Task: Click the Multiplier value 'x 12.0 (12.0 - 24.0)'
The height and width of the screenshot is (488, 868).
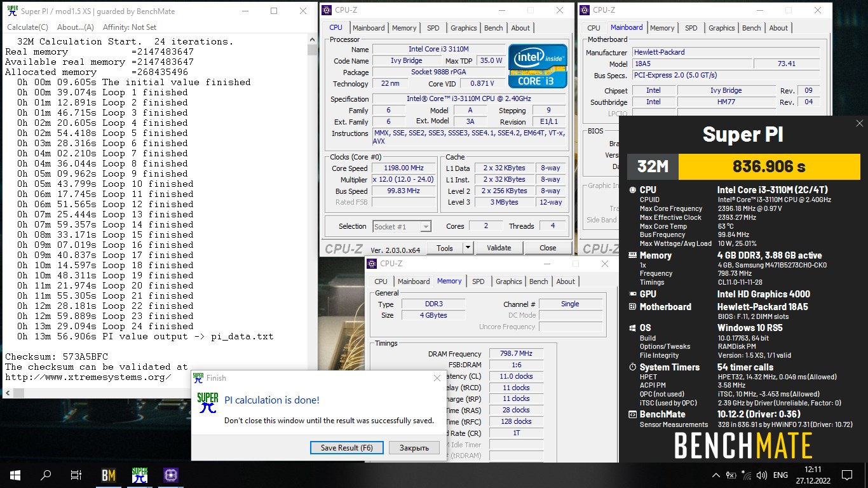Action: (403, 180)
